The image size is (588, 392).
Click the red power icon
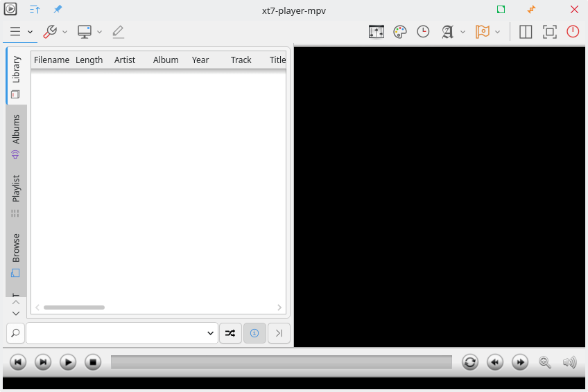[x=573, y=31]
